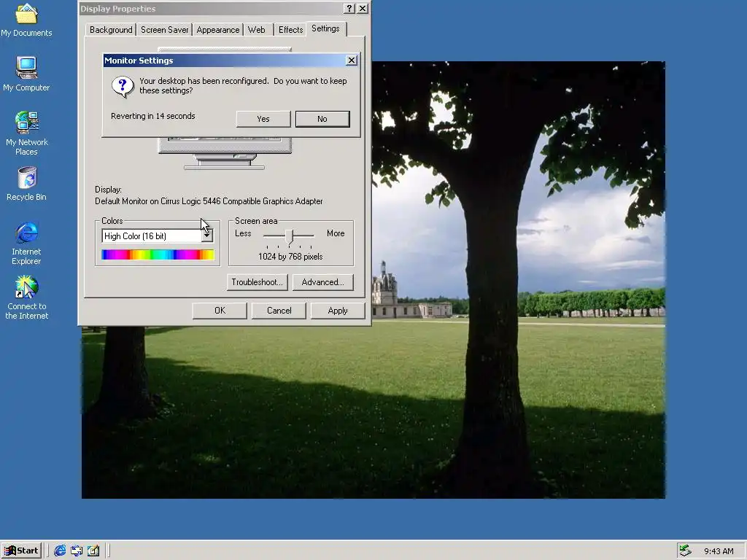The image size is (747, 560).
Task: Open the Advanced... display settings
Action: click(x=323, y=282)
